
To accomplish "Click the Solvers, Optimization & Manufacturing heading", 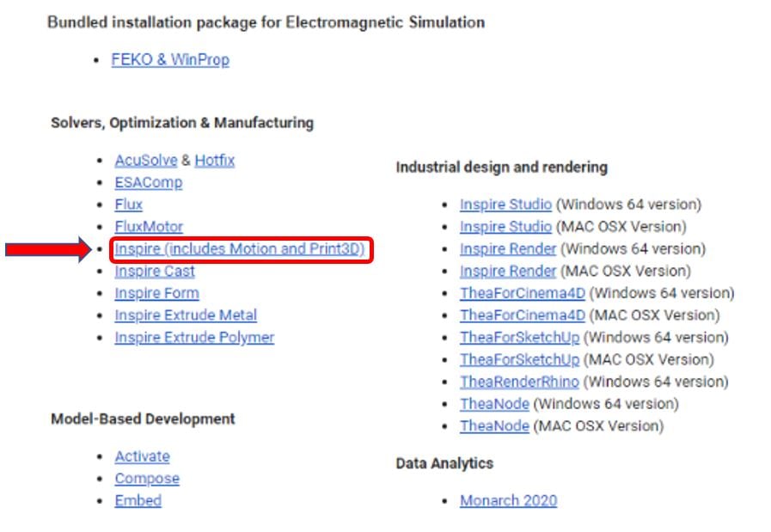I will [x=182, y=123].
